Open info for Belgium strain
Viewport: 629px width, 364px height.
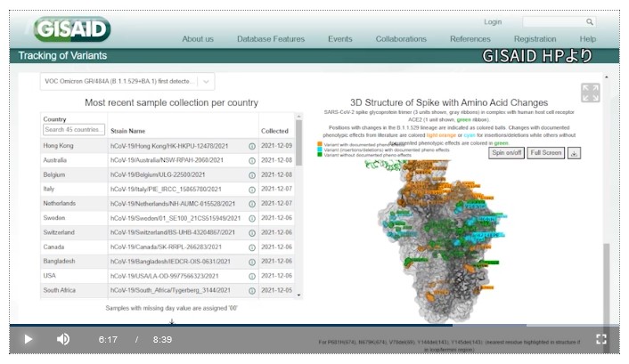coord(252,174)
